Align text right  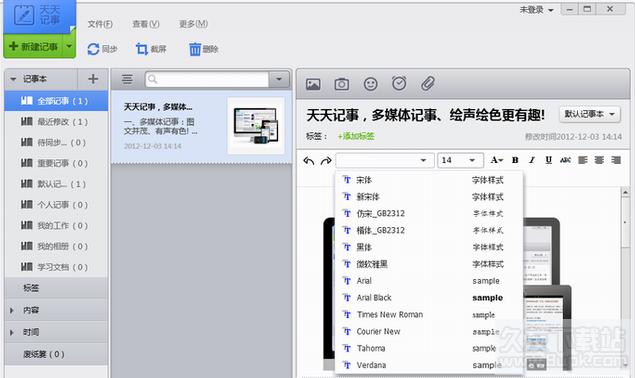[616, 160]
